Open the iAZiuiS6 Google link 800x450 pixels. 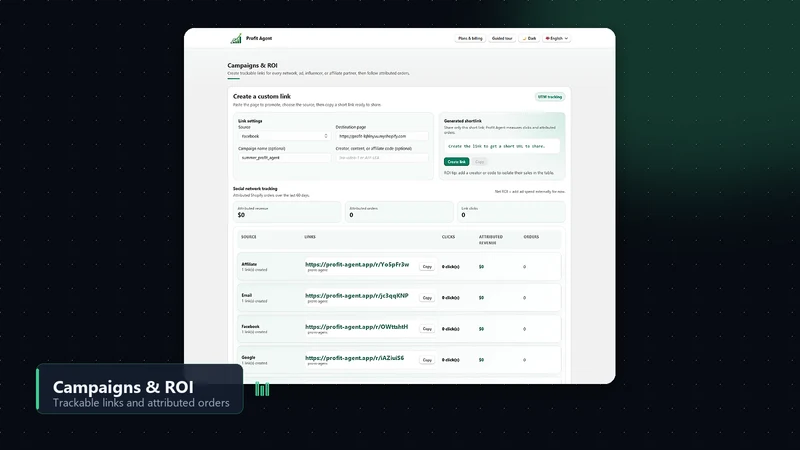(x=355, y=358)
